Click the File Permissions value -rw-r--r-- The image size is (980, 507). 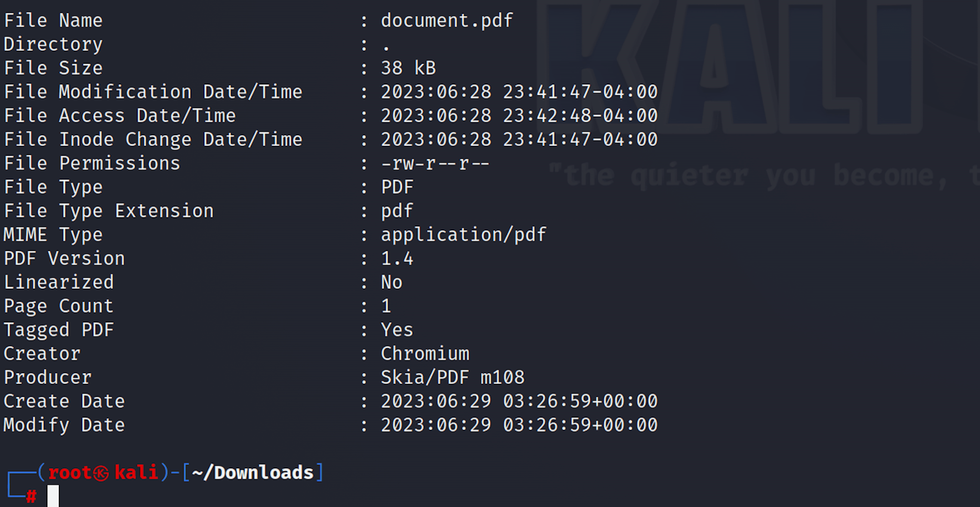(x=435, y=164)
